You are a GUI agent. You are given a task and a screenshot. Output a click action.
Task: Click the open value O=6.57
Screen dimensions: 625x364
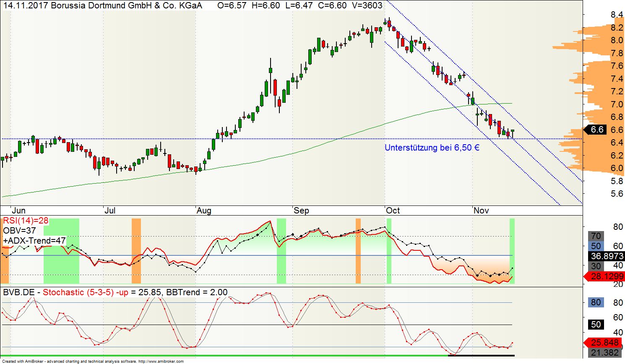(232, 5)
